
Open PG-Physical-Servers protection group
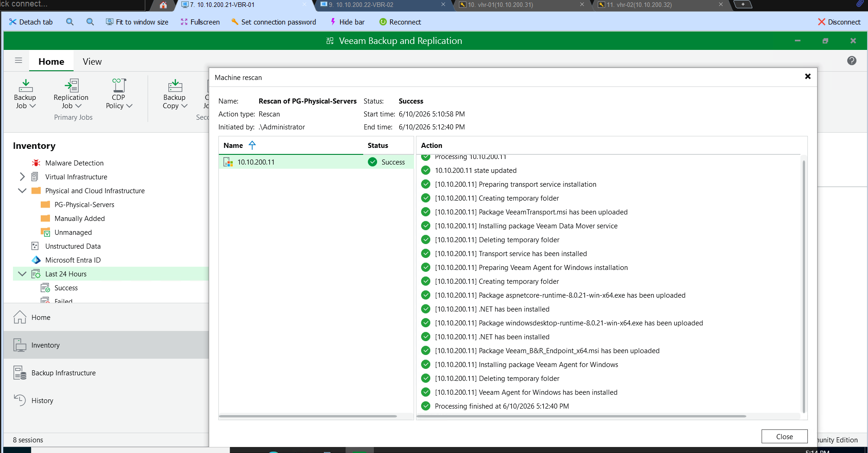pos(84,205)
